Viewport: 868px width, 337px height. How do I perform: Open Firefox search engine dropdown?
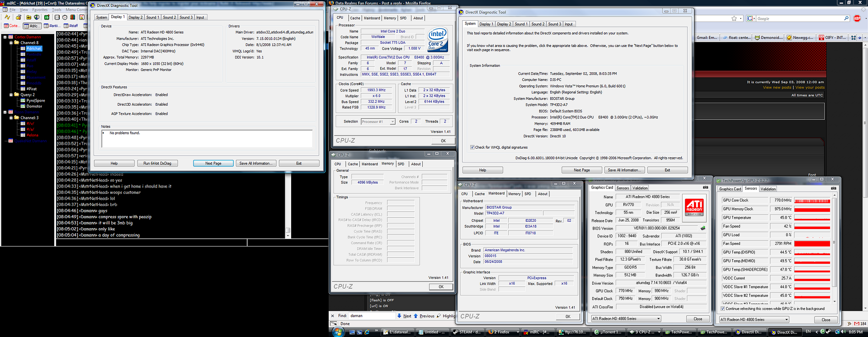click(x=751, y=19)
